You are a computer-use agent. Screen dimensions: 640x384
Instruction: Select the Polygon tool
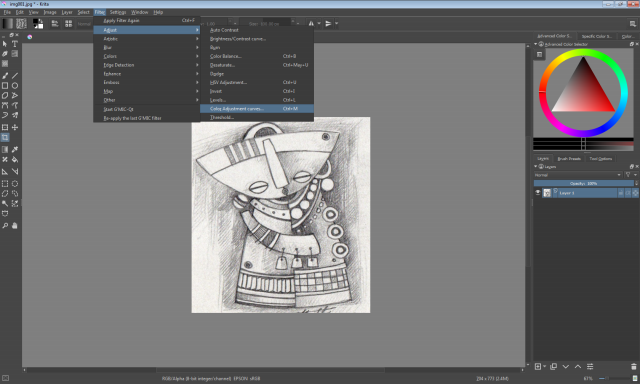click(x=5, y=95)
